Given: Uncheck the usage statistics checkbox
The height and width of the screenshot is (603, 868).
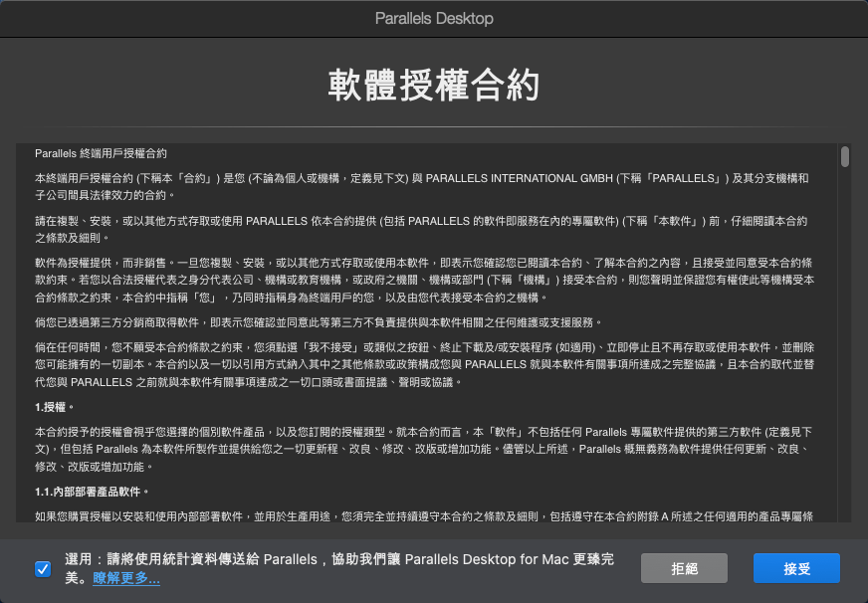Looking at the screenshot, I should point(43,569).
